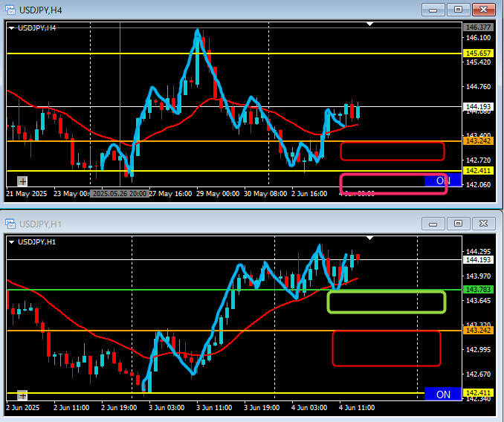Click the USDJPY,H4 window chart icon

tap(10, 10)
